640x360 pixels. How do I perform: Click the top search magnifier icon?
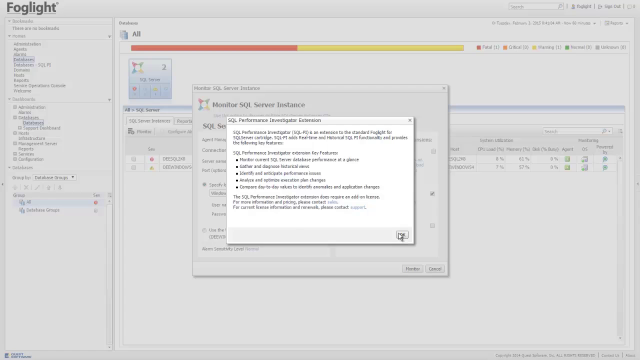pyautogui.click(x=560, y=7)
